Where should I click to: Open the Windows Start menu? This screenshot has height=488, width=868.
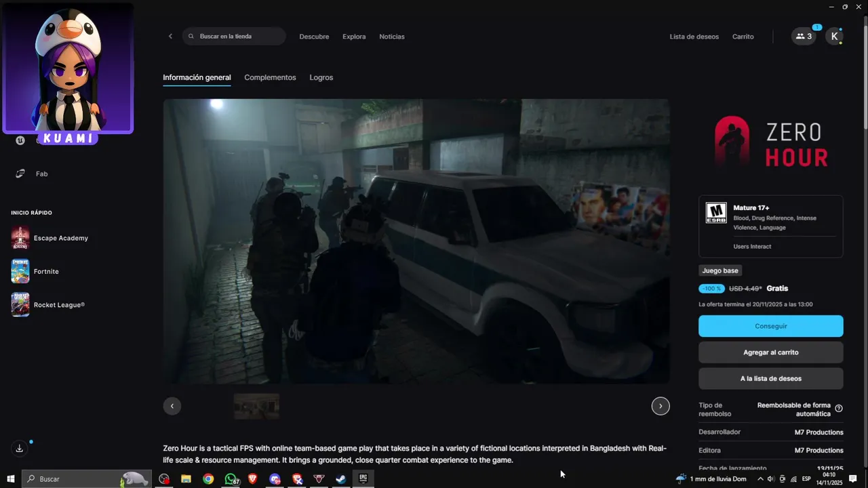point(11,479)
